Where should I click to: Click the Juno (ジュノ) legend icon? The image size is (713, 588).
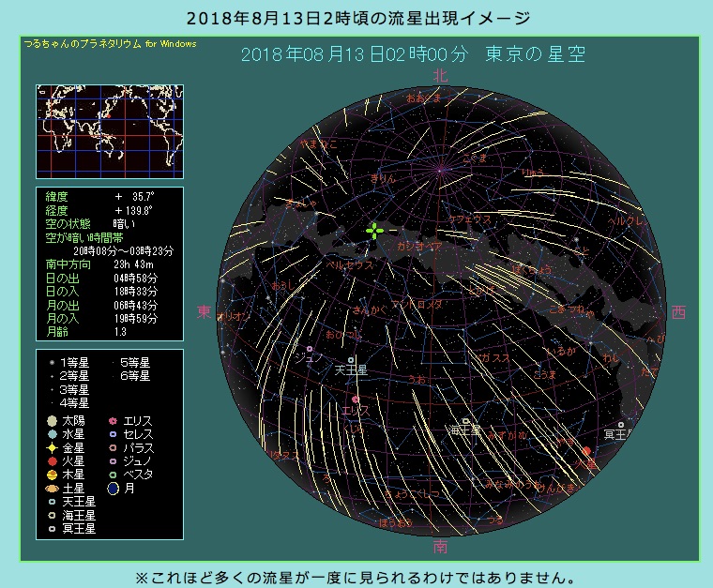[114, 461]
